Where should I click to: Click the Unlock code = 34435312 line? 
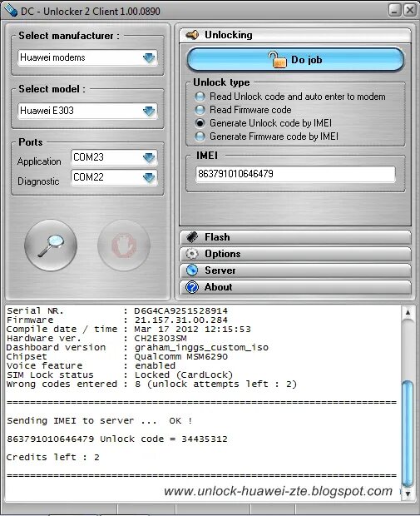click(x=117, y=439)
